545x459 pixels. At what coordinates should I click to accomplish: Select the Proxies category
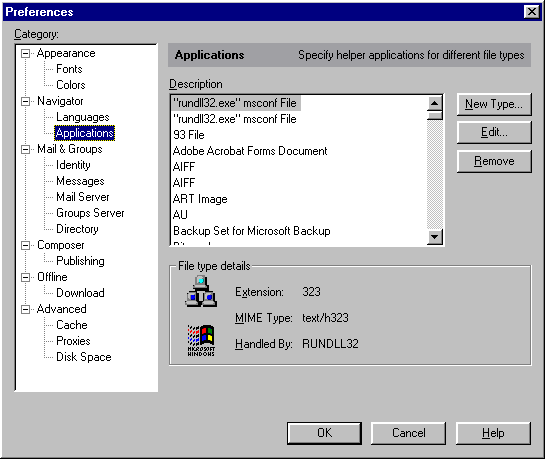click(73, 341)
